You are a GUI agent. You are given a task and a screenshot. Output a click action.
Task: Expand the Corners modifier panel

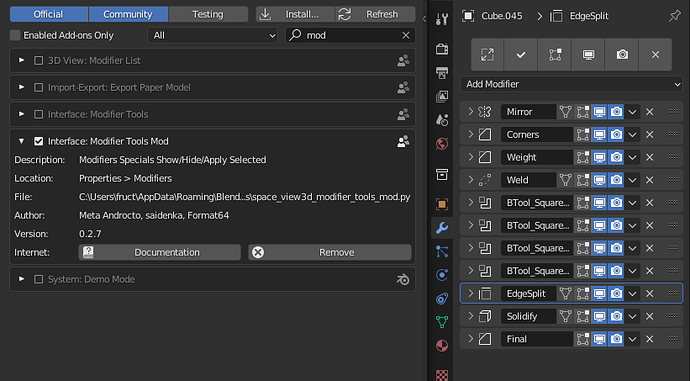[x=470, y=134]
